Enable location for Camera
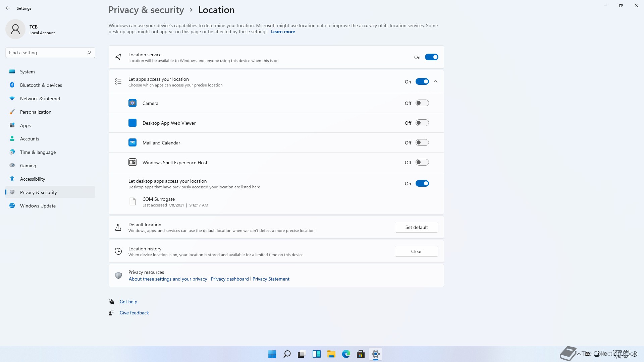Image resolution: width=644 pixels, height=362 pixels. (422, 103)
